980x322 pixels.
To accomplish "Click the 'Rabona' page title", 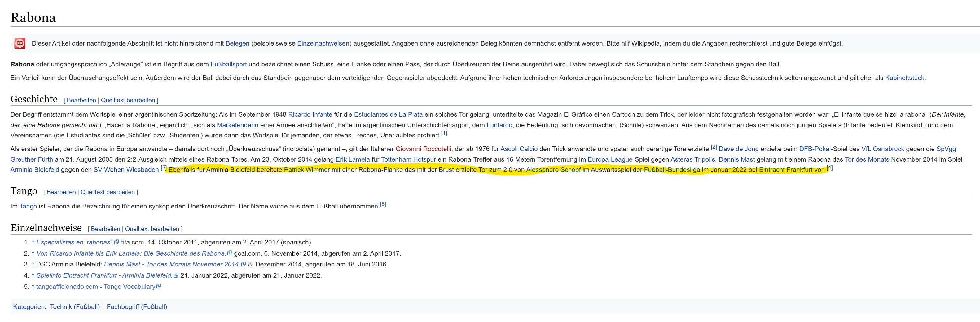I will pos(33,18).
